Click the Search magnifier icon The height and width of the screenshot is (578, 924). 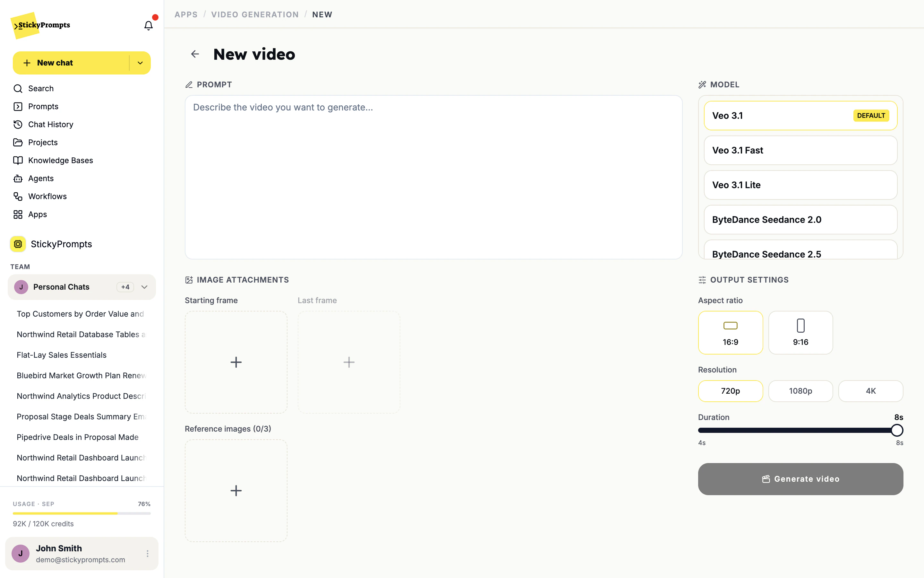click(18, 89)
